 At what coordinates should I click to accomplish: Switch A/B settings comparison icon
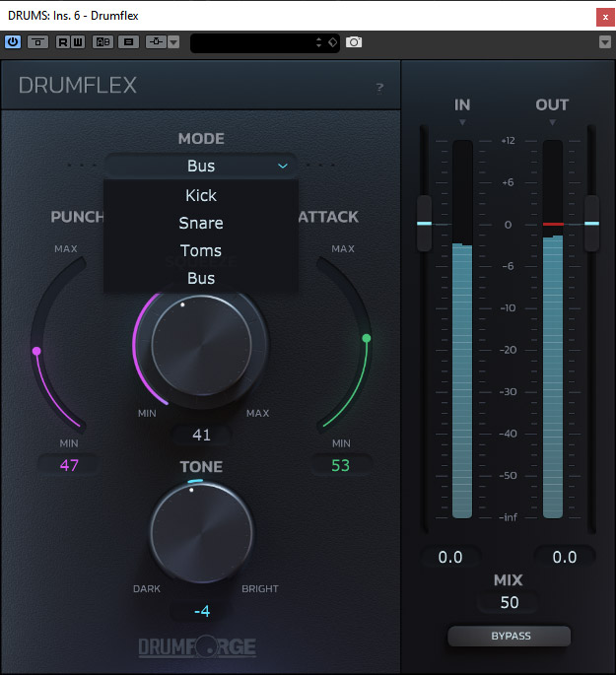click(x=103, y=42)
